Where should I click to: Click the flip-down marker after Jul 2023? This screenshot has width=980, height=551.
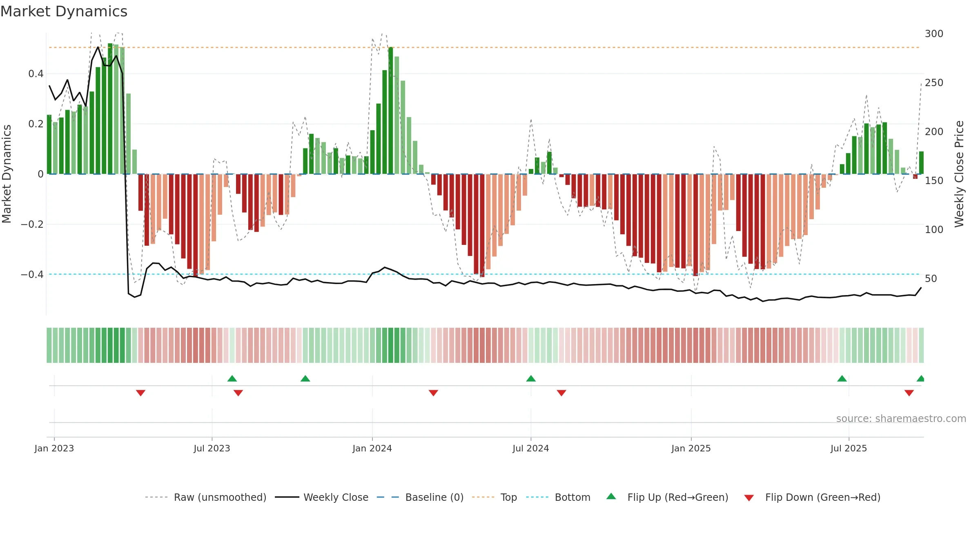(x=238, y=393)
